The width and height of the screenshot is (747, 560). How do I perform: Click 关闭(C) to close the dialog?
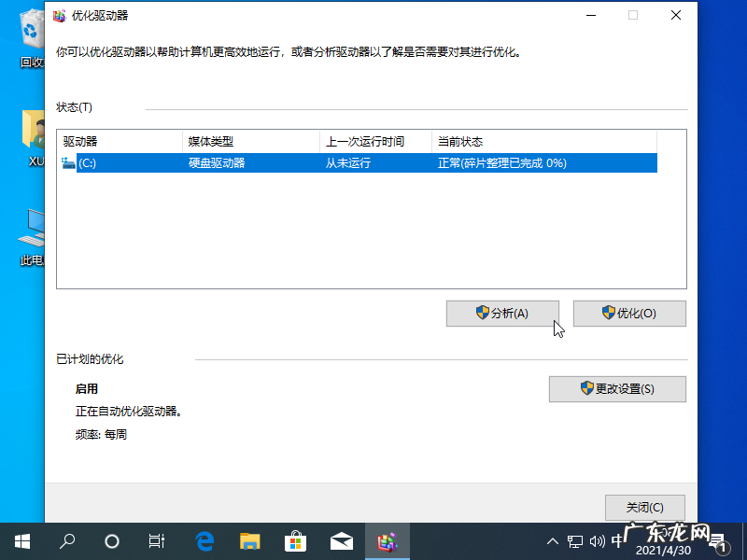(x=645, y=507)
